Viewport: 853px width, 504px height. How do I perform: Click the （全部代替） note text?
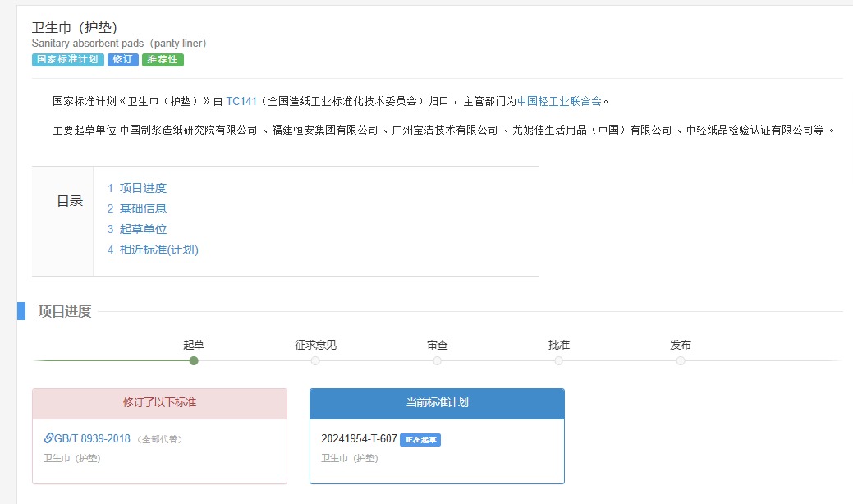tap(159, 439)
